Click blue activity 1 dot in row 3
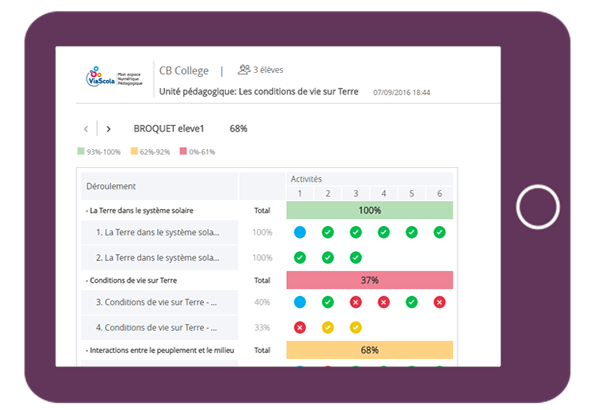 pyautogui.click(x=300, y=302)
